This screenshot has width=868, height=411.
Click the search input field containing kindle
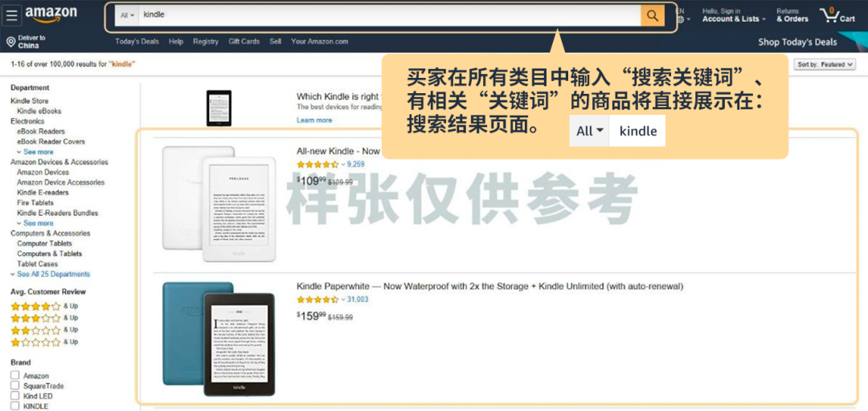390,15
